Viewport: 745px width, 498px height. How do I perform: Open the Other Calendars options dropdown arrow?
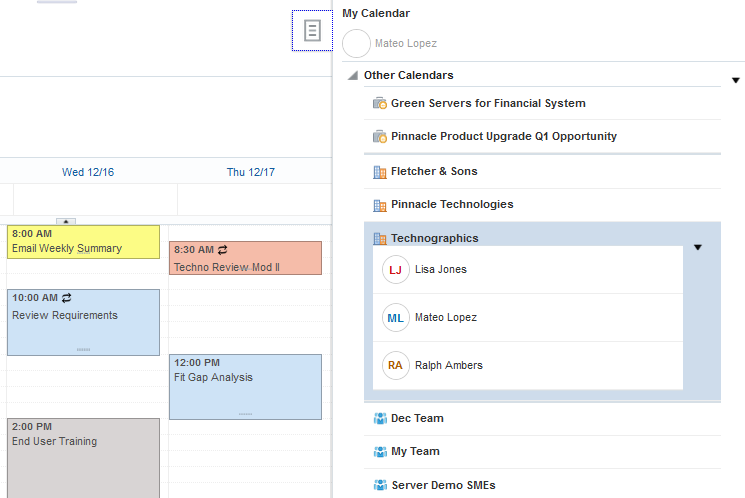[x=736, y=80]
